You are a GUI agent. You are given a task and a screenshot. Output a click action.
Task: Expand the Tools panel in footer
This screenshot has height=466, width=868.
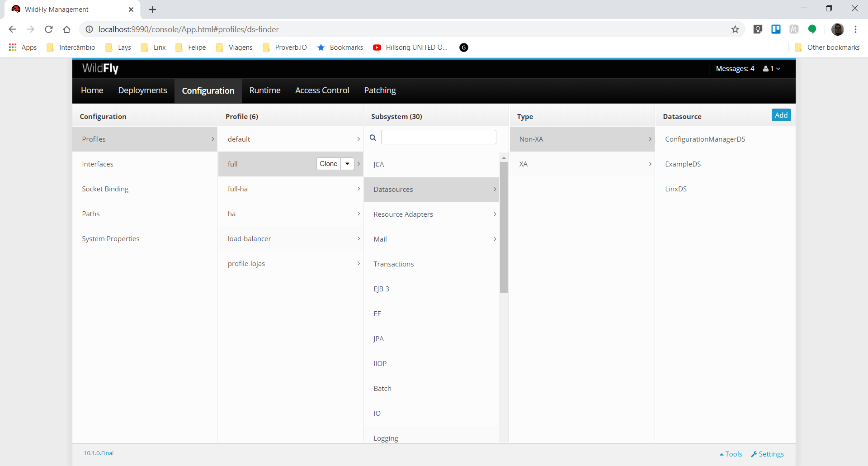point(731,454)
